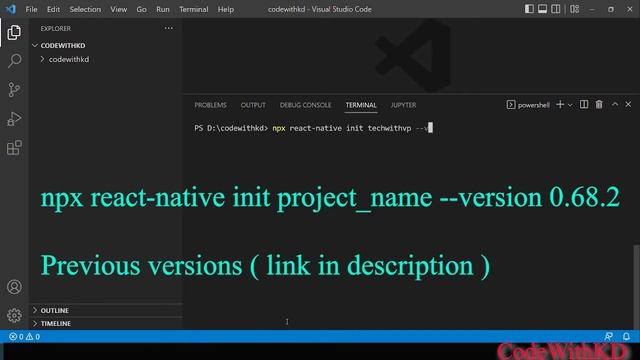The image size is (640, 360).
Task: Toggle primary side bar layout icon
Action: (x=529, y=9)
